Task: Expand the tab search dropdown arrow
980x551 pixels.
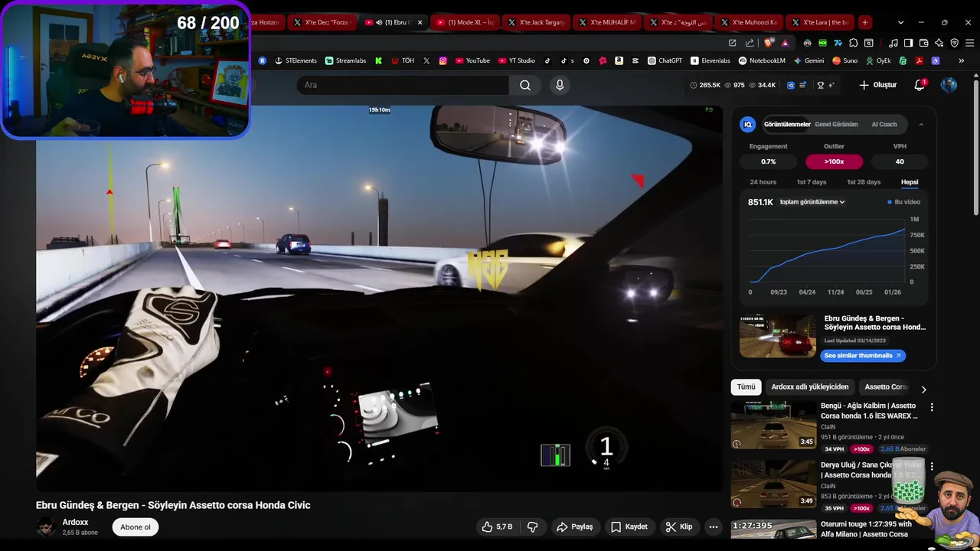Action: (900, 22)
